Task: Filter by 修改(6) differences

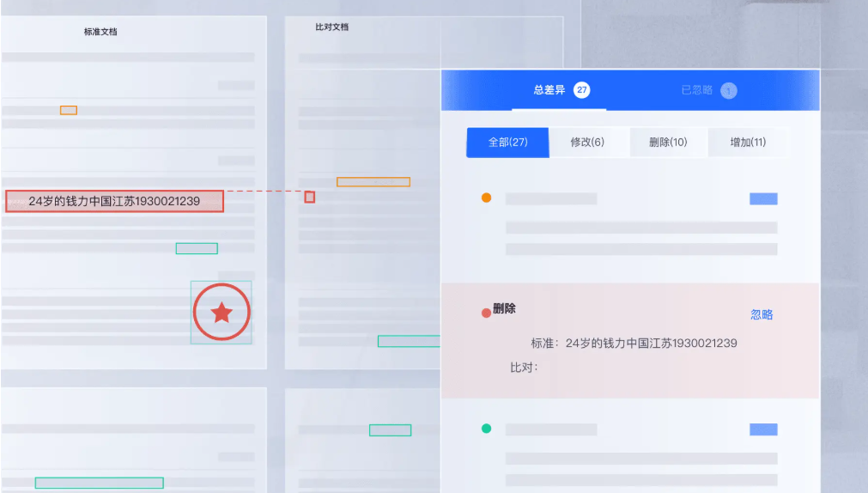Action: pyautogui.click(x=587, y=143)
